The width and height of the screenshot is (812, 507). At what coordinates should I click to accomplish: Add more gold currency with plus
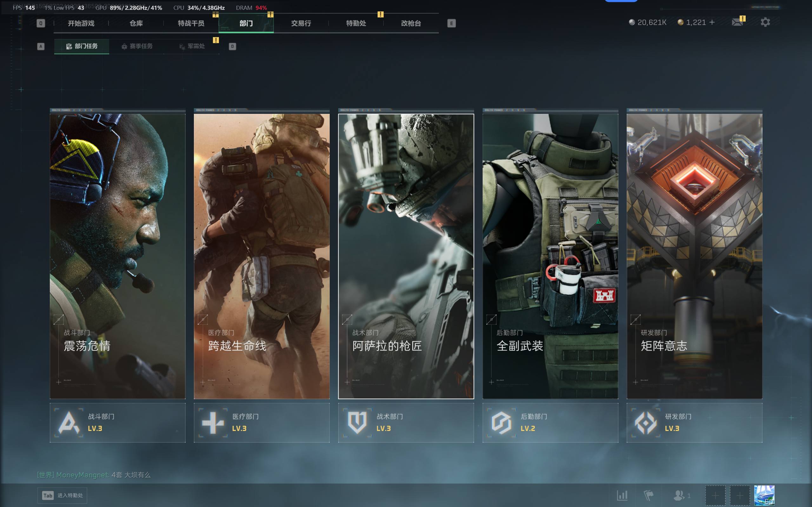(712, 22)
